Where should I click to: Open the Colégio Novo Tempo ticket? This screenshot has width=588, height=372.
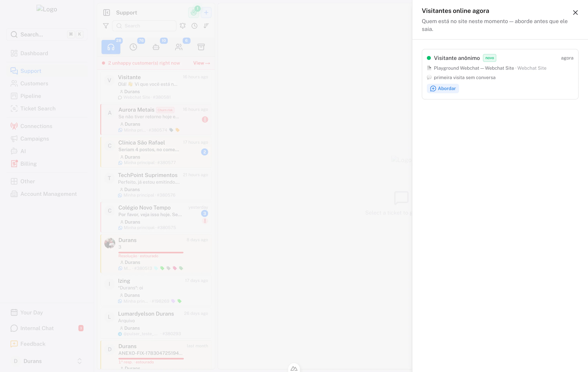[x=156, y=217]
